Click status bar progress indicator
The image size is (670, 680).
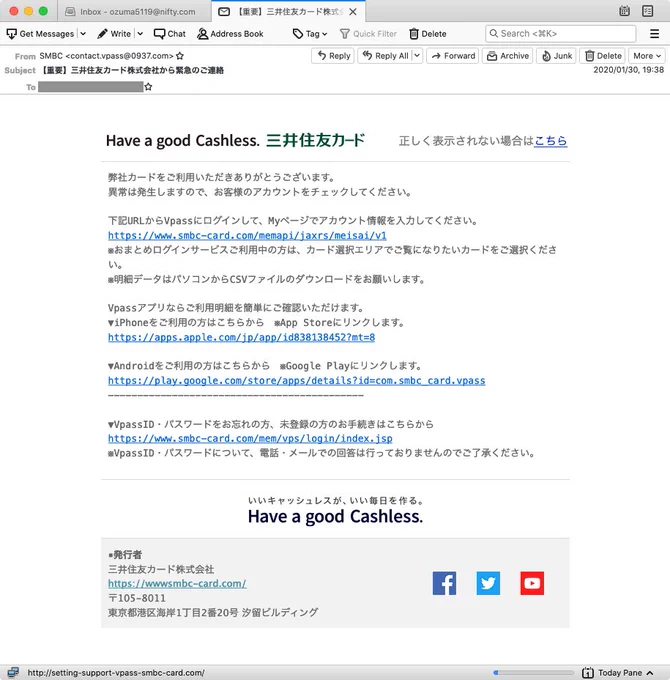[x=533, y=673]
